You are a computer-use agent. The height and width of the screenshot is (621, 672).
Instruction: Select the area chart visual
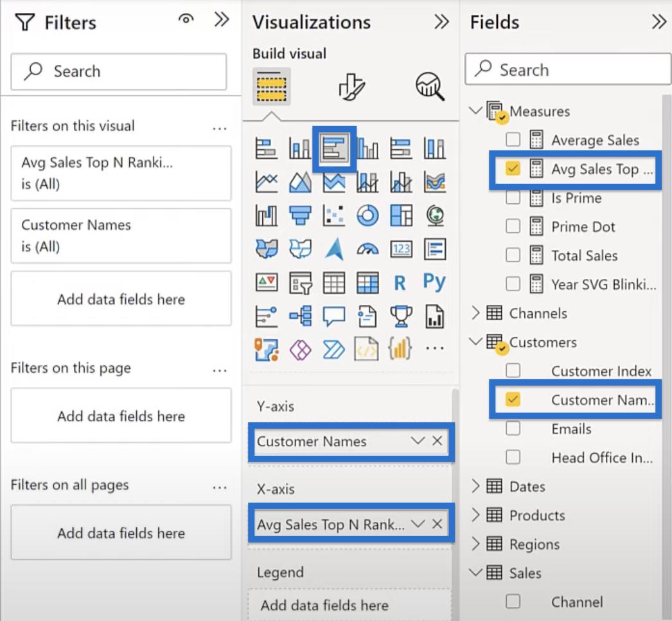coord(299,182)
